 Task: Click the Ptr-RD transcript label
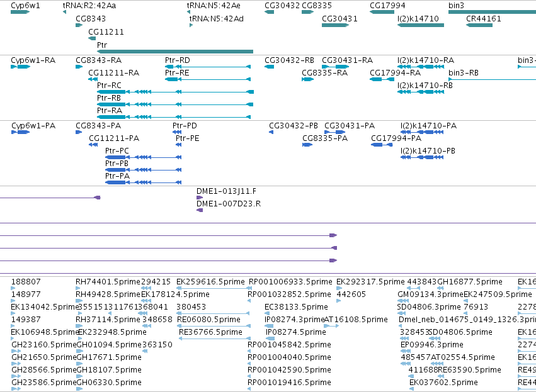click(x=178, y=60)
